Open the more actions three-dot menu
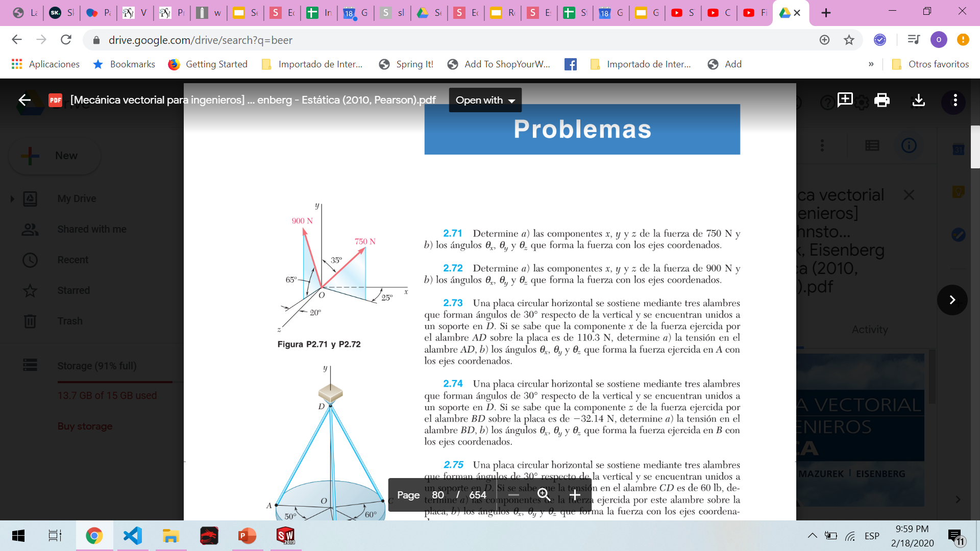 click(x=955, y=100)
